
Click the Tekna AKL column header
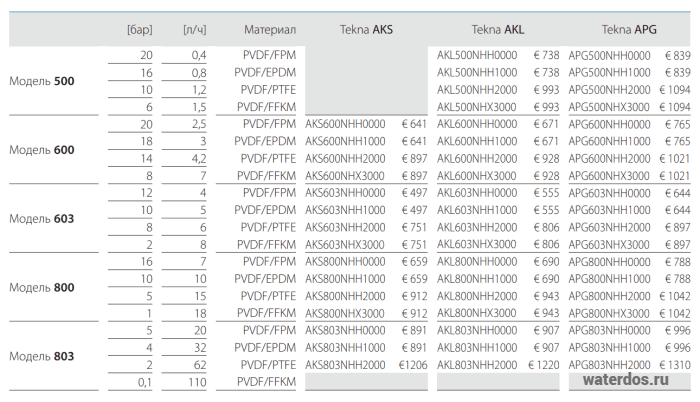[498, 30]
